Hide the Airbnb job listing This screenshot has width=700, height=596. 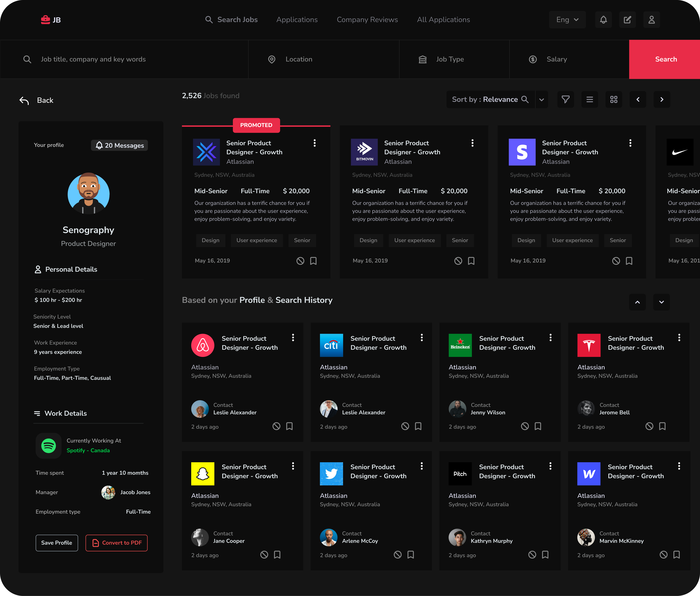276,426
